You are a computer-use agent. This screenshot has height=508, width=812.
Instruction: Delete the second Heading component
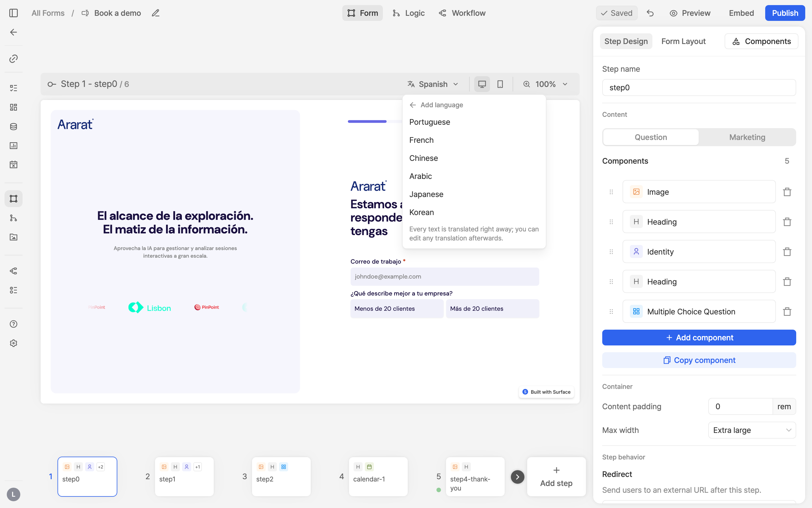787,282
